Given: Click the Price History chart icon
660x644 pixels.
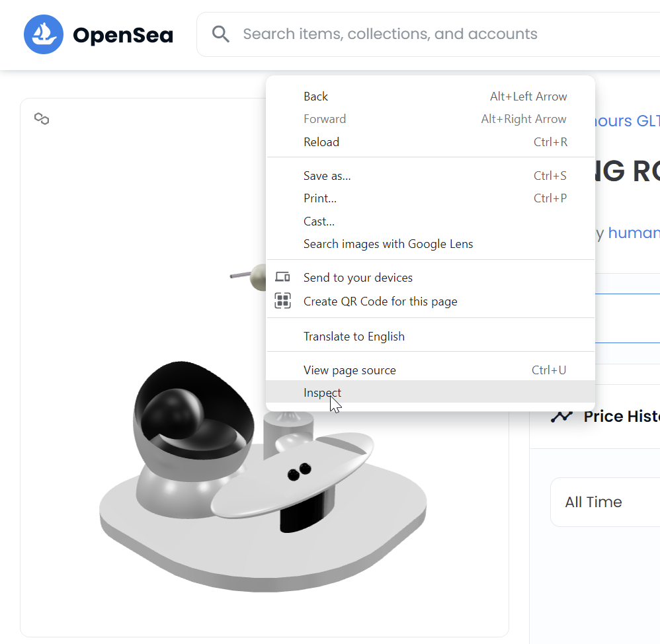Looking at the screenshot, I should pos(561,417).
